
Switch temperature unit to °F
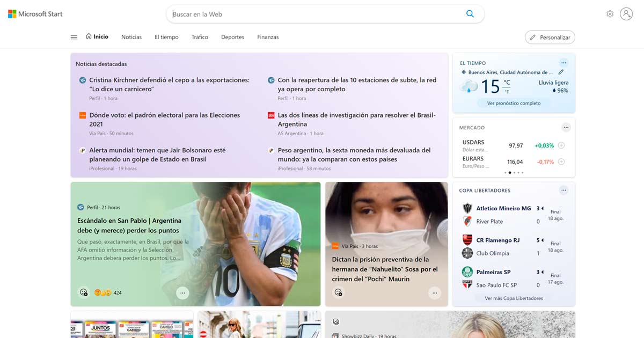[507, 92]
